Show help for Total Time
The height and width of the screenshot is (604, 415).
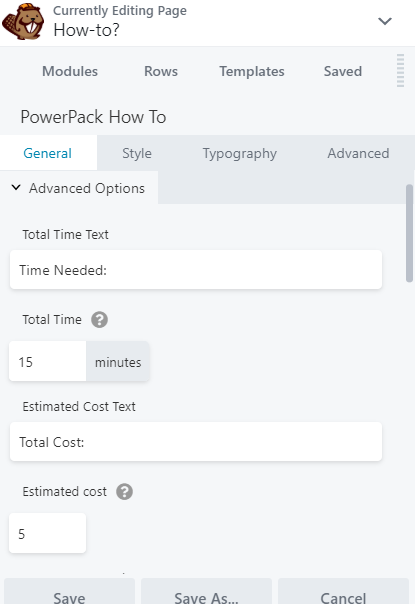click(99, 320)
